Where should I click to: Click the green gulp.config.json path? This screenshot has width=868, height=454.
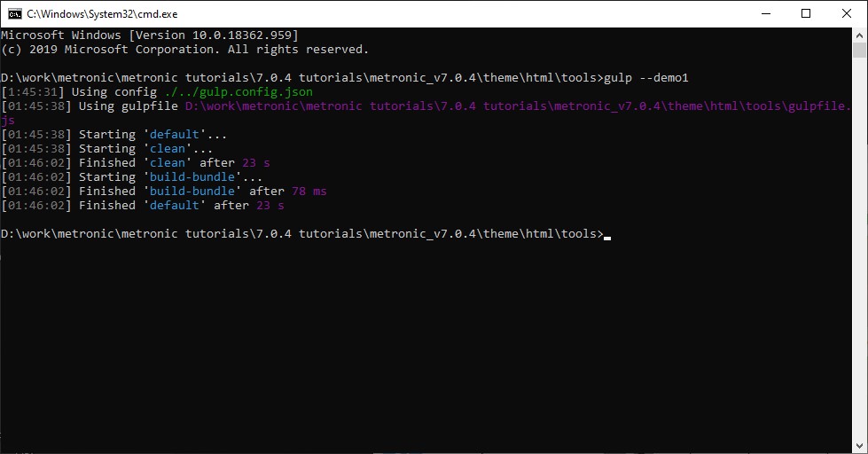(x=239, y=92)
